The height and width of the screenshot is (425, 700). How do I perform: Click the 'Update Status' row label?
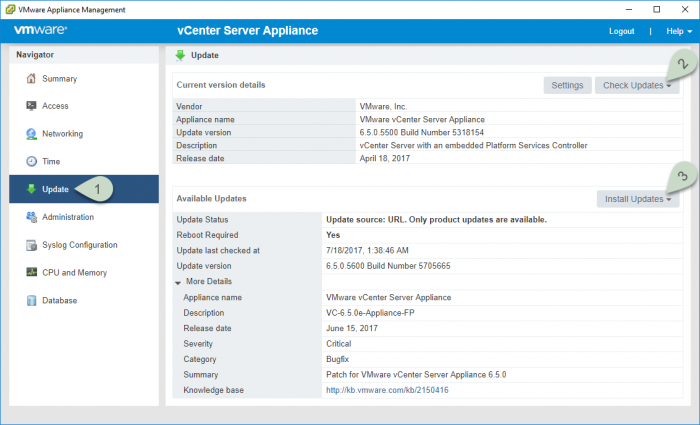coord(202,220)
